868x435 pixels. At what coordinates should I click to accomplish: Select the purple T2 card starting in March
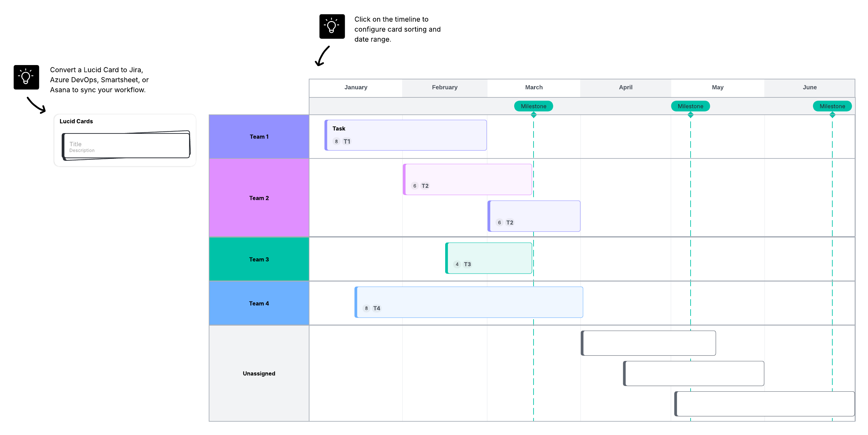click(534, 216)
